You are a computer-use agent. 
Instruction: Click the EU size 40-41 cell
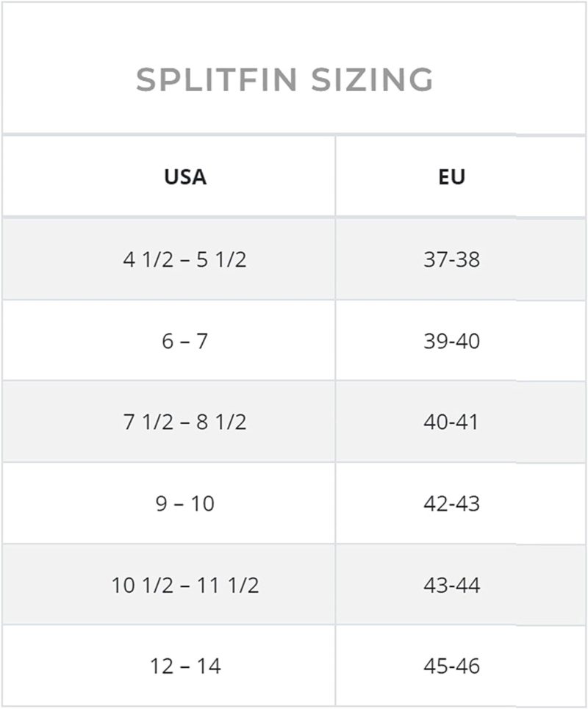(x=451, y=422)
